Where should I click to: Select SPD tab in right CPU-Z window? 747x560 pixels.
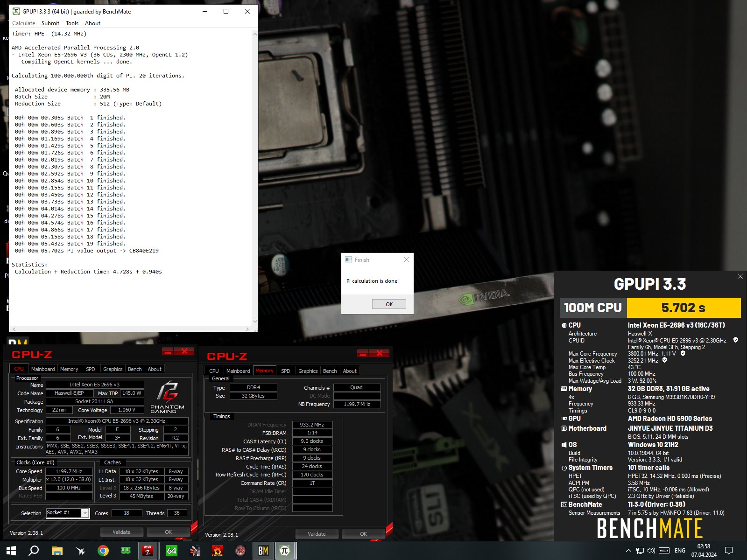click(x=286, y=371)
